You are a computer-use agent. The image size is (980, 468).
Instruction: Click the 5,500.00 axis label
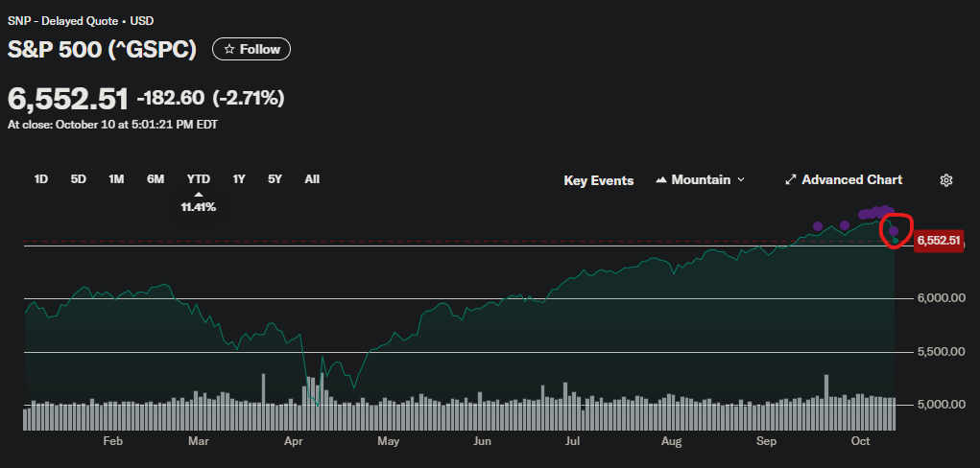(940, 352)
